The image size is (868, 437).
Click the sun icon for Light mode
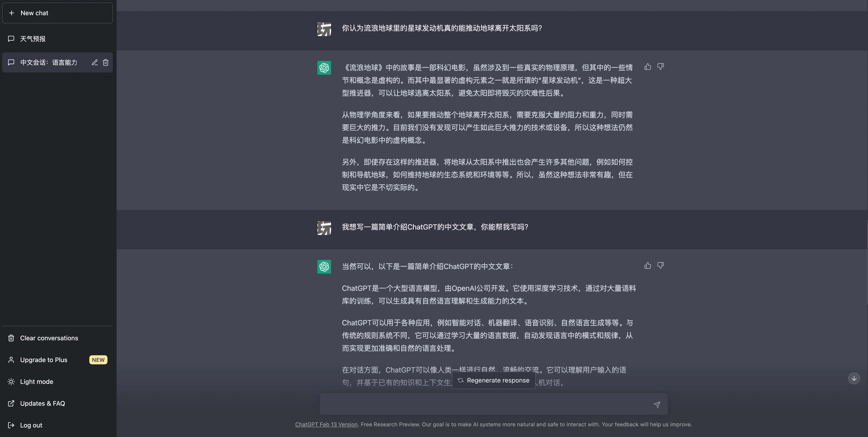pyautogui.click(x=11, y=382)
